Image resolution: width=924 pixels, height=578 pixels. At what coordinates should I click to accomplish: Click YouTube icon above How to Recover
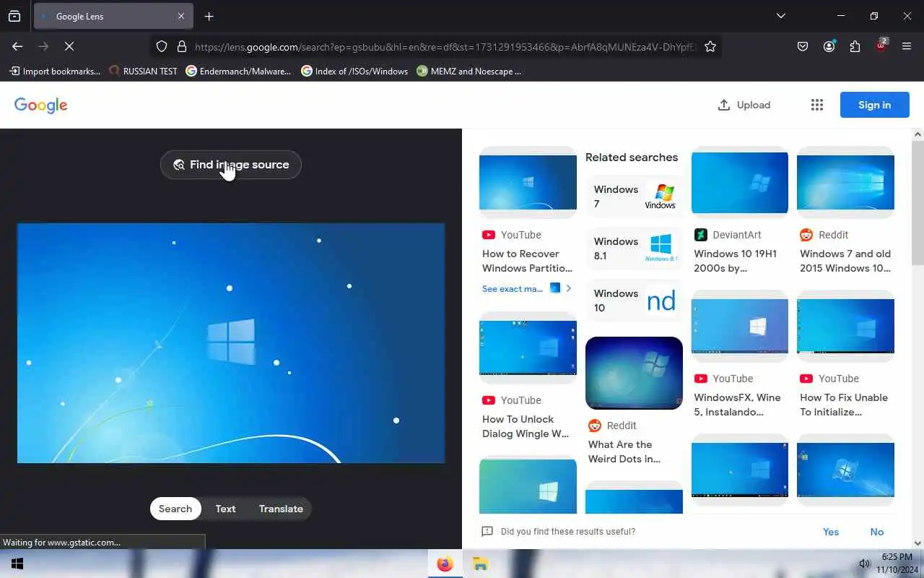click(489, 235)
